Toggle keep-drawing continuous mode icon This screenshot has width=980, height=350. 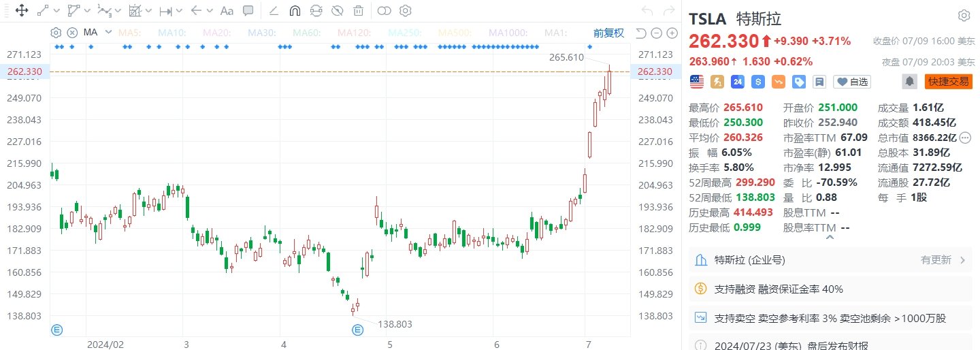tap(316, 10)
